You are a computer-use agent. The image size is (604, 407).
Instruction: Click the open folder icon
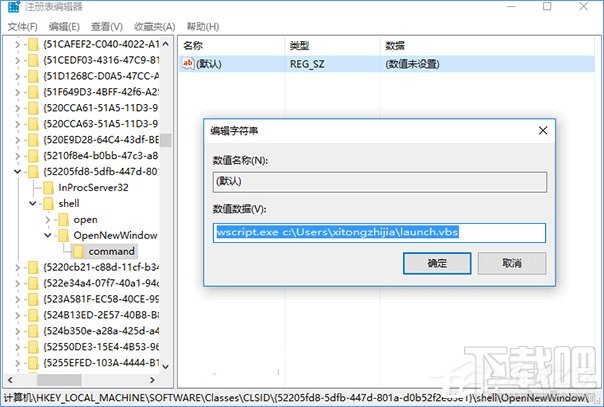point(64,220)
